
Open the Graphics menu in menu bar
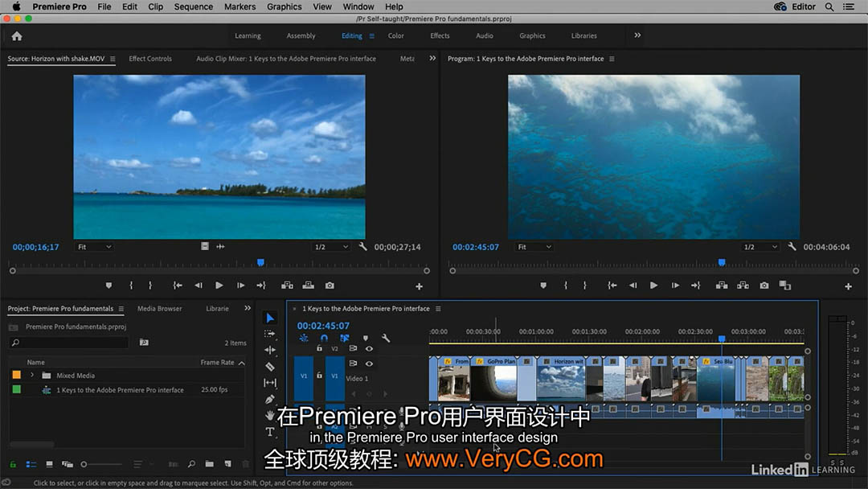click(x=284, y=6)
